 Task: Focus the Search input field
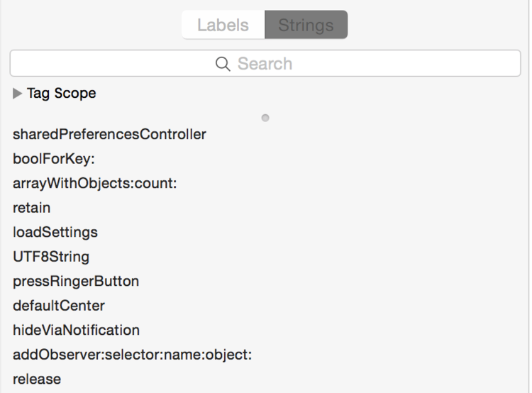pos(265,63)
